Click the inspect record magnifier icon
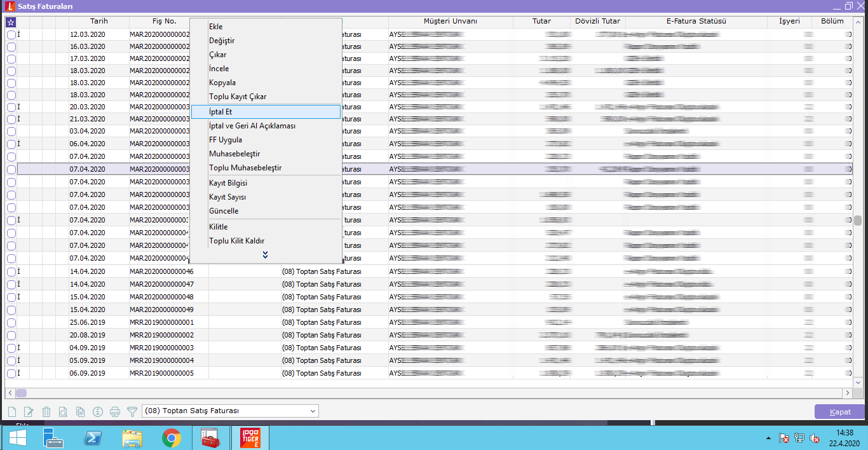Screen dimensions: 868x450 click(63, 412)
